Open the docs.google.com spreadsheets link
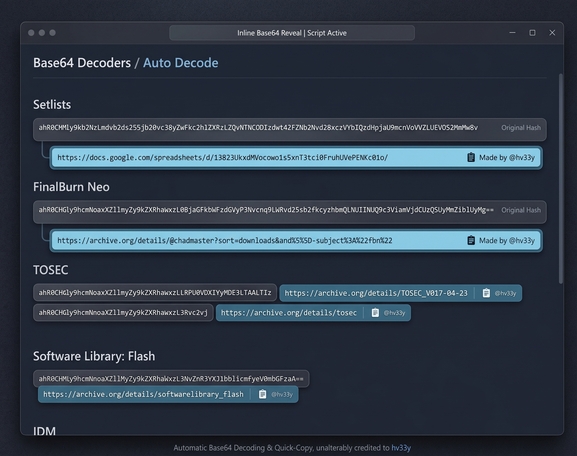The width and height of the screenshot is (577, 456). (223, 158)
